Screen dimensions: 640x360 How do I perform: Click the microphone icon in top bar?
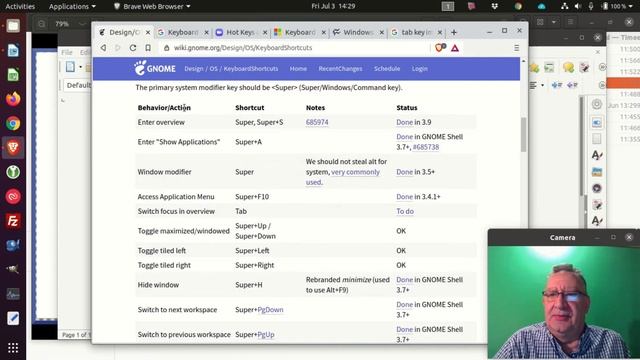click(x=591, y=6)
